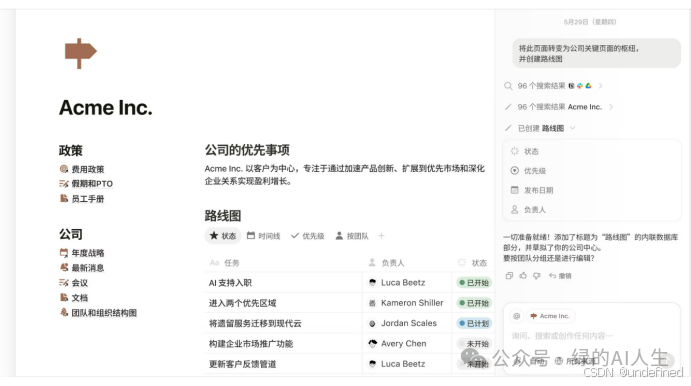
Task: Click 已开始 status of AI 支持入职
Action: [x=474, y=283]
